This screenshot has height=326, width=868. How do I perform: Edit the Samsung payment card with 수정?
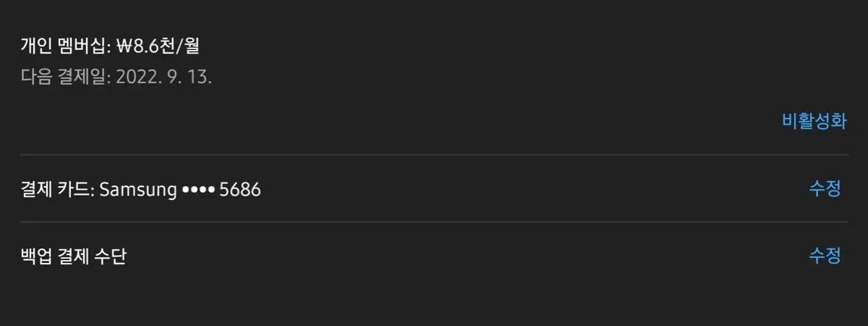tap(825, 189)
